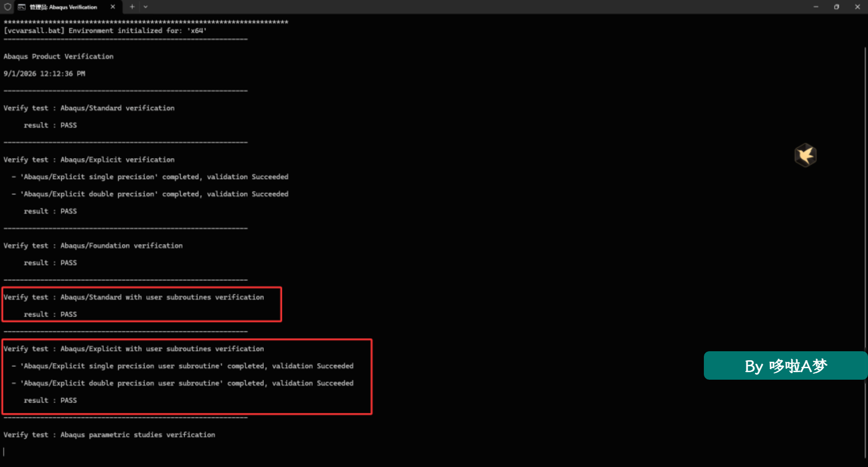Screen dimensions: 868x467
Task: Minimize the terminal window
Action: (x=816, y=7)
